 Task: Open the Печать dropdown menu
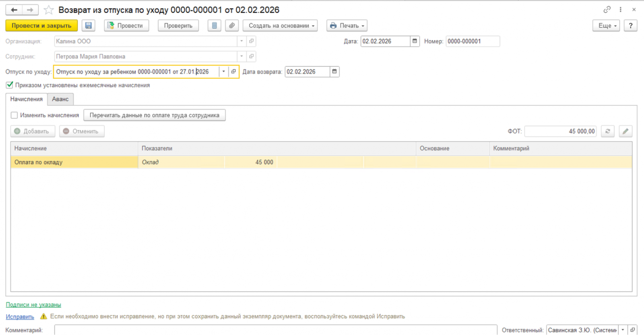[x=347, y=26]
